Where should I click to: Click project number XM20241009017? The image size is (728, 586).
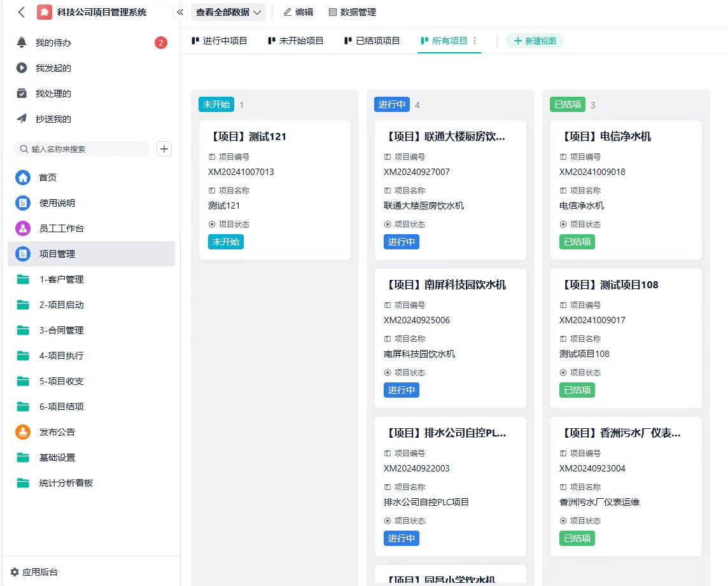tap(592, 320)
